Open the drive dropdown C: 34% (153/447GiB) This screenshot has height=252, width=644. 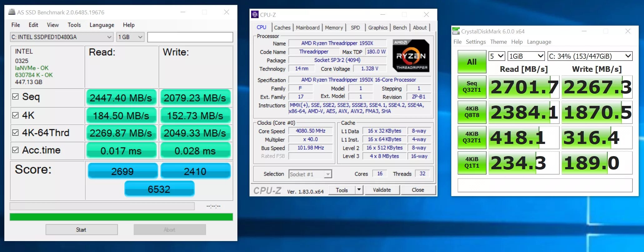(x=590, y=56)
